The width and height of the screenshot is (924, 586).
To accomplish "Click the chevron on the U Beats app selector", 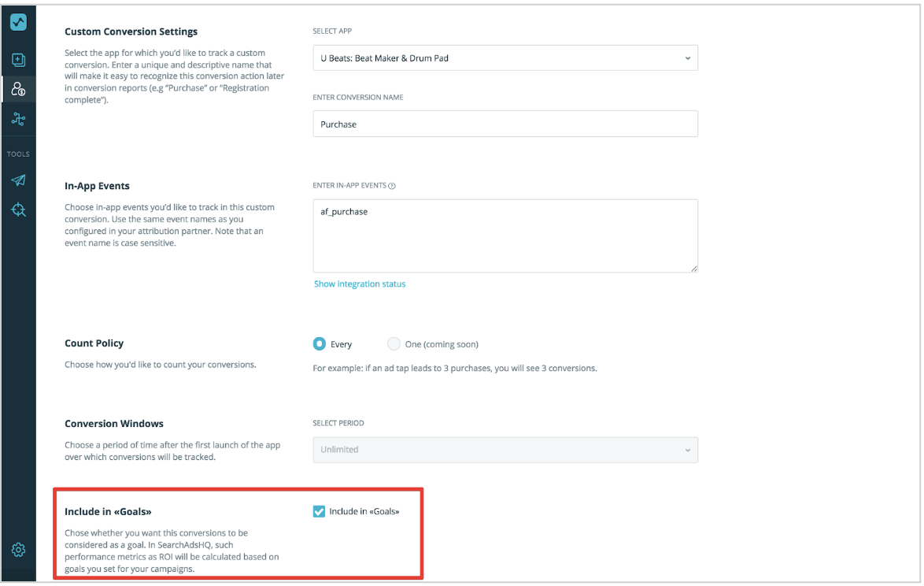I will pyautogui.click(x=689, y=57).
